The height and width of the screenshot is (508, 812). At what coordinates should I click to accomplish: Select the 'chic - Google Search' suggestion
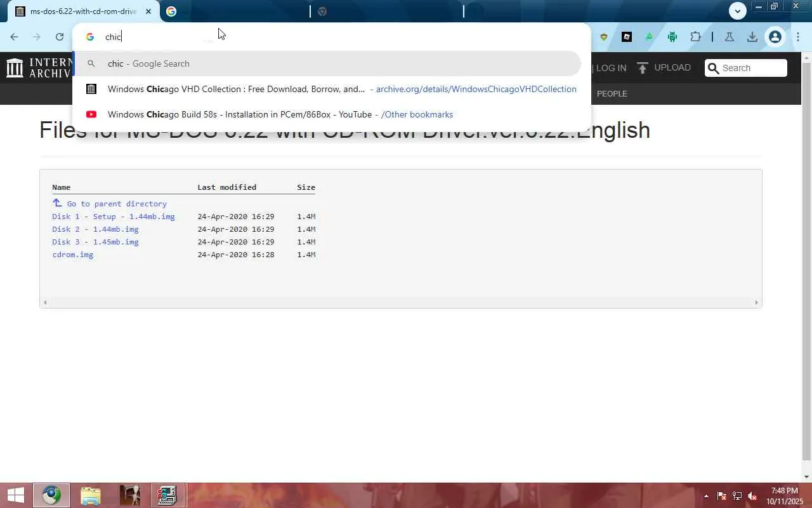point(327,63)
